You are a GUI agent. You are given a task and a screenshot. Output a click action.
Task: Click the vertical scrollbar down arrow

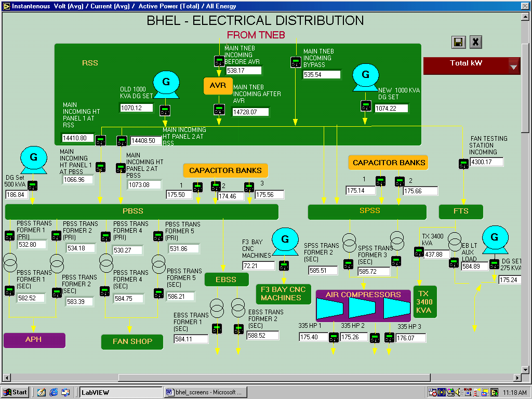coord(525,369)
